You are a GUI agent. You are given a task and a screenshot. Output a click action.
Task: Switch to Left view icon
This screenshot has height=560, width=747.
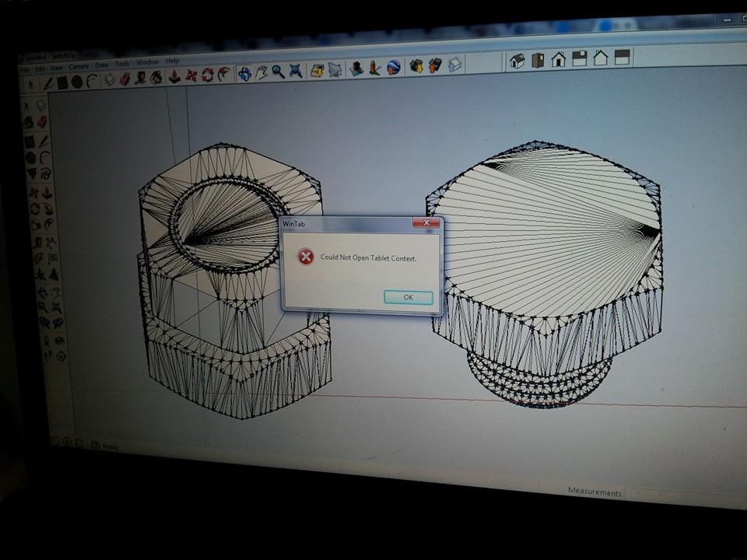tap(622, 57)
